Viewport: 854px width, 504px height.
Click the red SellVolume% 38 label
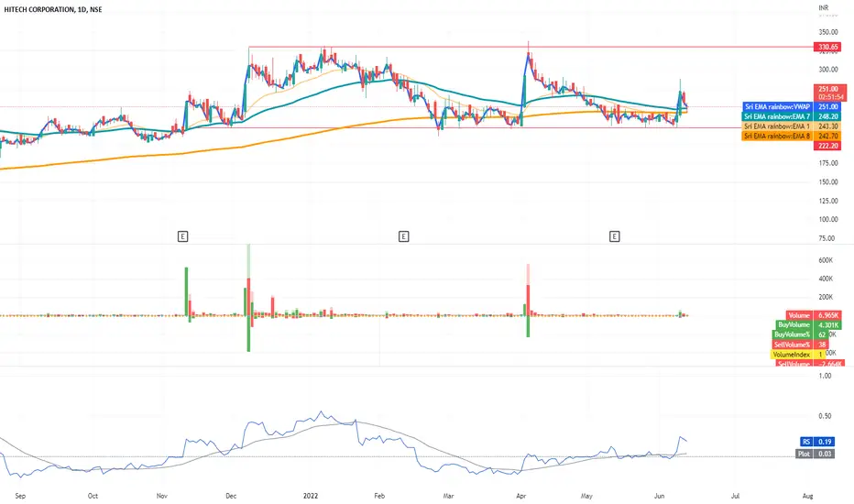(800, 345)
